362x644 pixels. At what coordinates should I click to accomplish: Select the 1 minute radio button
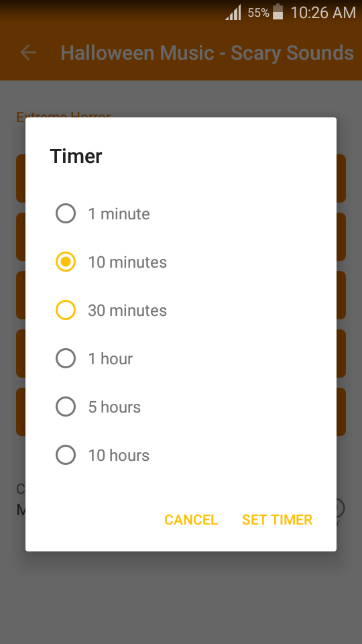point(66,213)
